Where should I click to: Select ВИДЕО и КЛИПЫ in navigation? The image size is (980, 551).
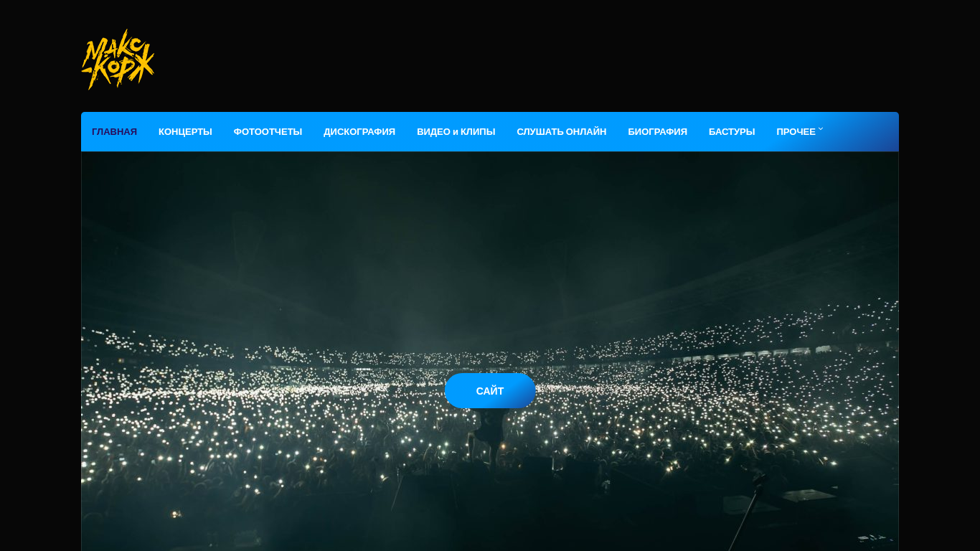(456, 132)
